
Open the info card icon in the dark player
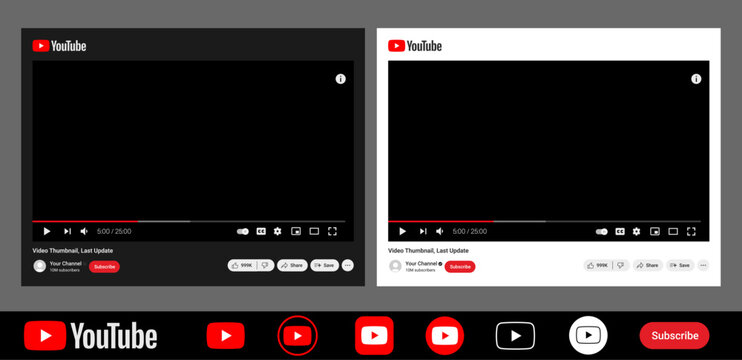point(341,79)
